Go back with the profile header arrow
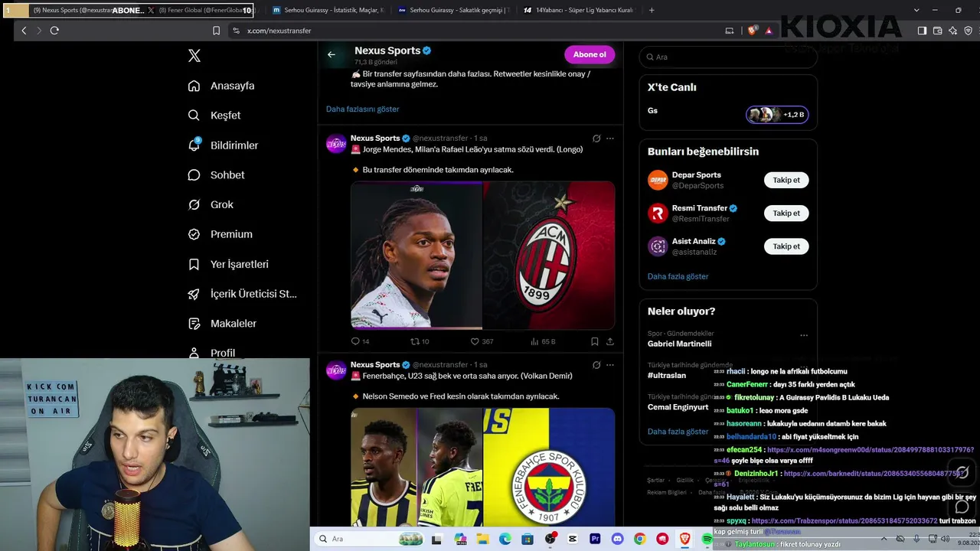Viewport: 980px width, 551px height. click(x=332, y=54)
